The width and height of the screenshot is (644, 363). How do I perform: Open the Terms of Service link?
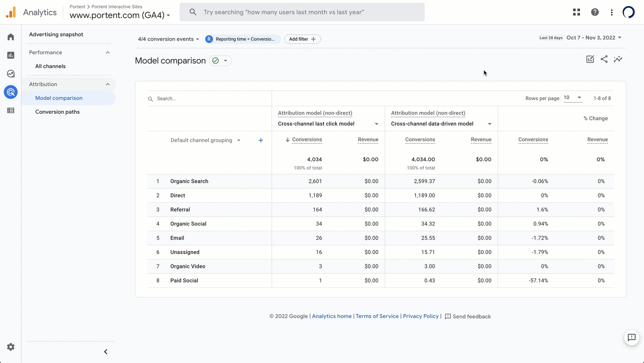(x=377, y=316)
